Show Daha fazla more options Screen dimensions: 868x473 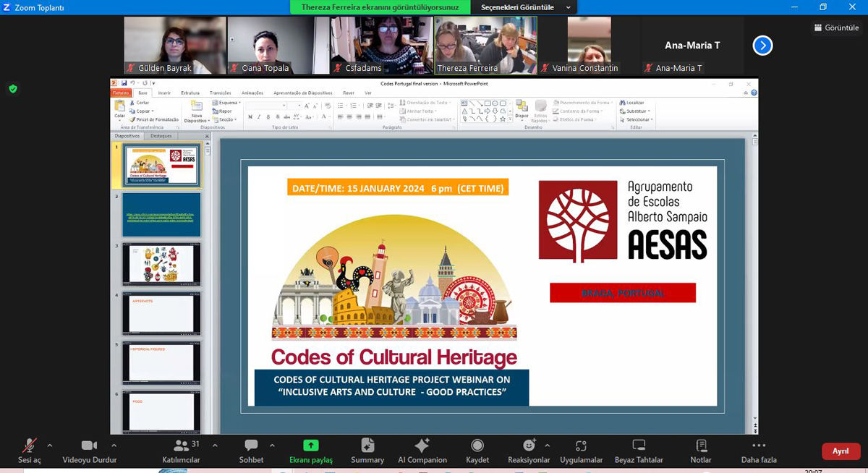(x=759, y=451)
